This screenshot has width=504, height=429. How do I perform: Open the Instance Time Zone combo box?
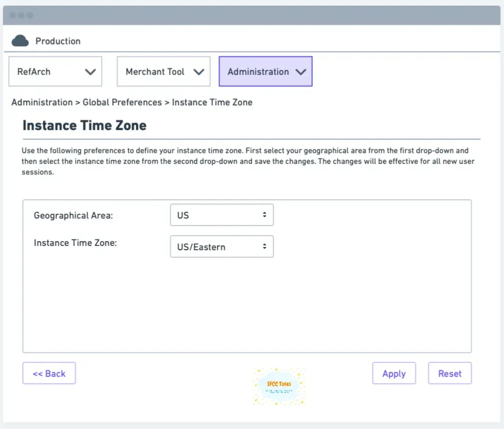(222, 246)
